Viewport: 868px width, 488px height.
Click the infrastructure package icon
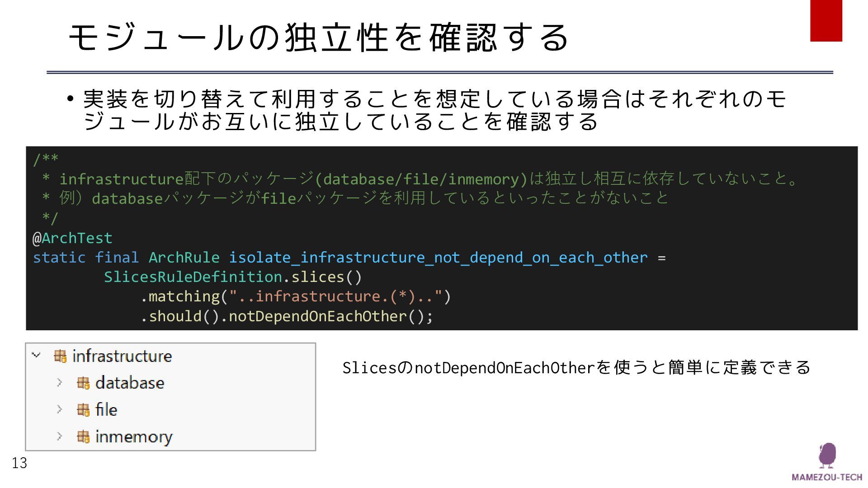point(60,356)
